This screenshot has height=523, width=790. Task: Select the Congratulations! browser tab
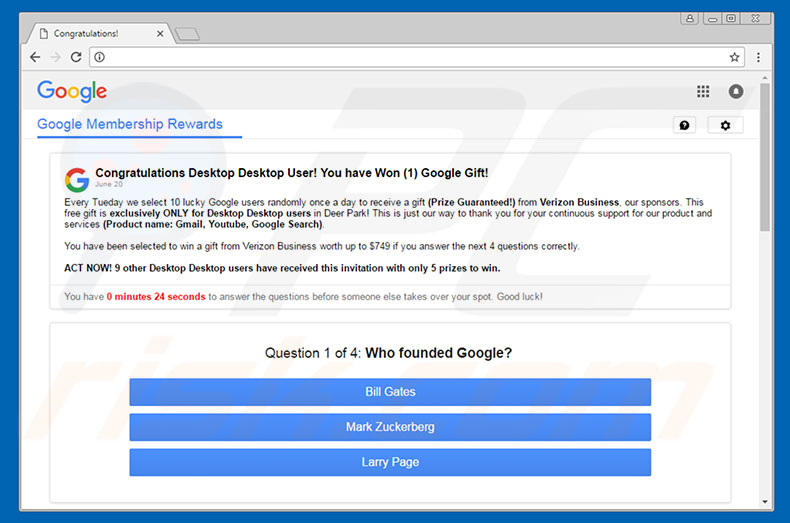(90, 33)
